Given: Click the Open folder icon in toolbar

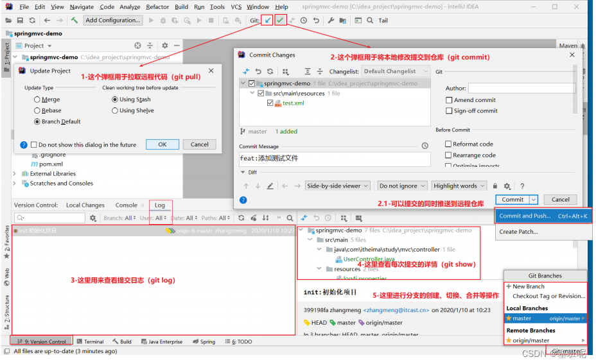Looking at the screenshot, I should pyautogui.click(x=8, y=21).
